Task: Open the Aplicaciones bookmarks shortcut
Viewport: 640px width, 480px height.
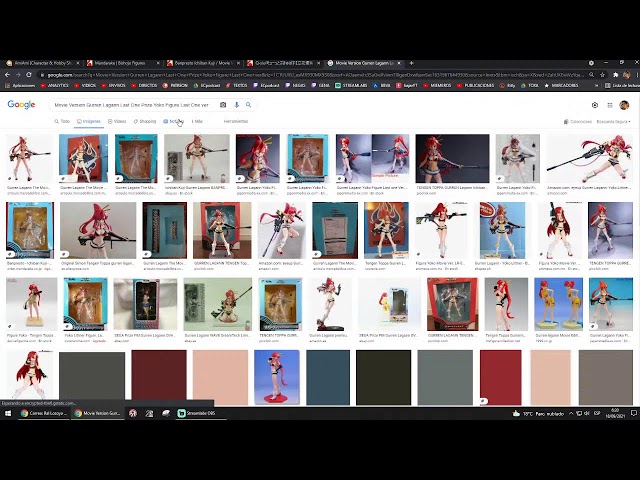Action: (x=20, y=86)
